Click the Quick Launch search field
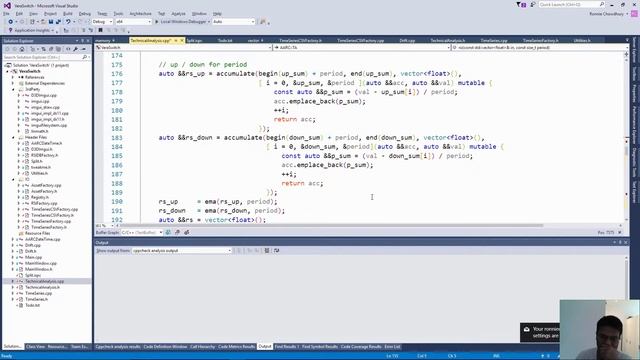 [571, 4]
